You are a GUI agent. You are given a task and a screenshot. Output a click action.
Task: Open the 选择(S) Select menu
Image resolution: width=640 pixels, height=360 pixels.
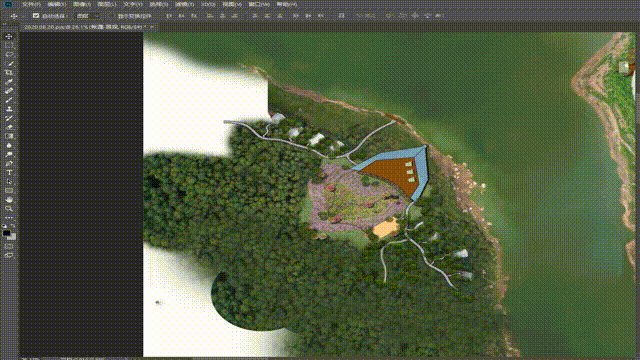tap(158, 4)
